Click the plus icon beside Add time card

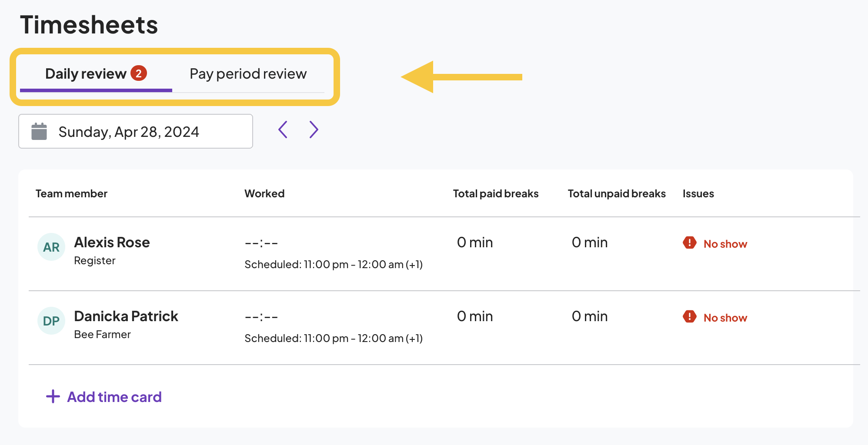point(53,396)
